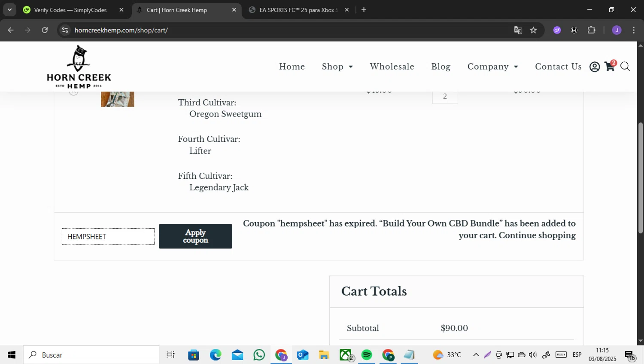Open the site search magnifier
Viewport: 644px width, 364px height.
(x=625, y=67)
